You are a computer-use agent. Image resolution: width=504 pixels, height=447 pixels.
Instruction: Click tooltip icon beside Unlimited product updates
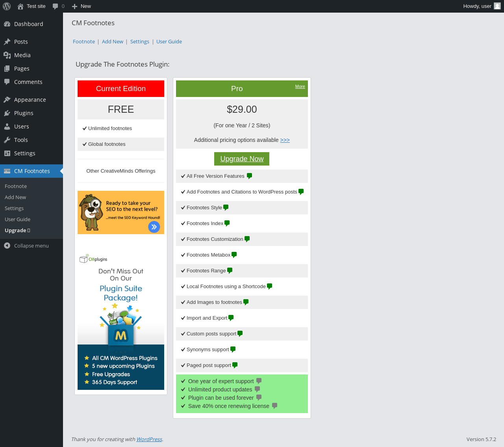point(258,389)
